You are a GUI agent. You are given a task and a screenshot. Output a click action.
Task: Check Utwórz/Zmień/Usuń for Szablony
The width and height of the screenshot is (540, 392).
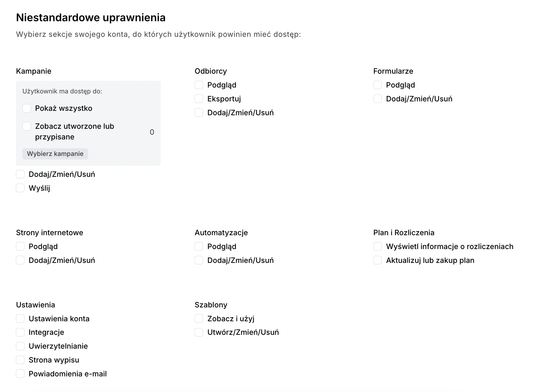tap(199, 332)
